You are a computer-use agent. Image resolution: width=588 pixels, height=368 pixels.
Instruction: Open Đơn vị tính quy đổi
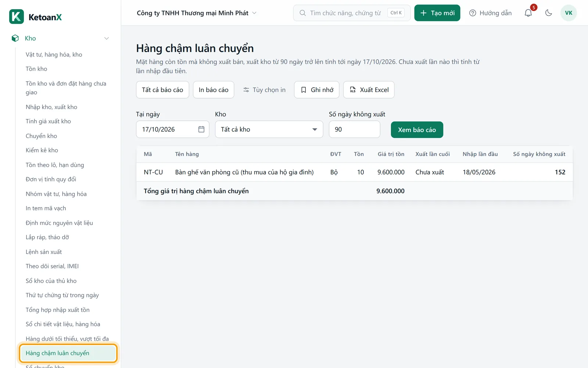click(51, 179)
